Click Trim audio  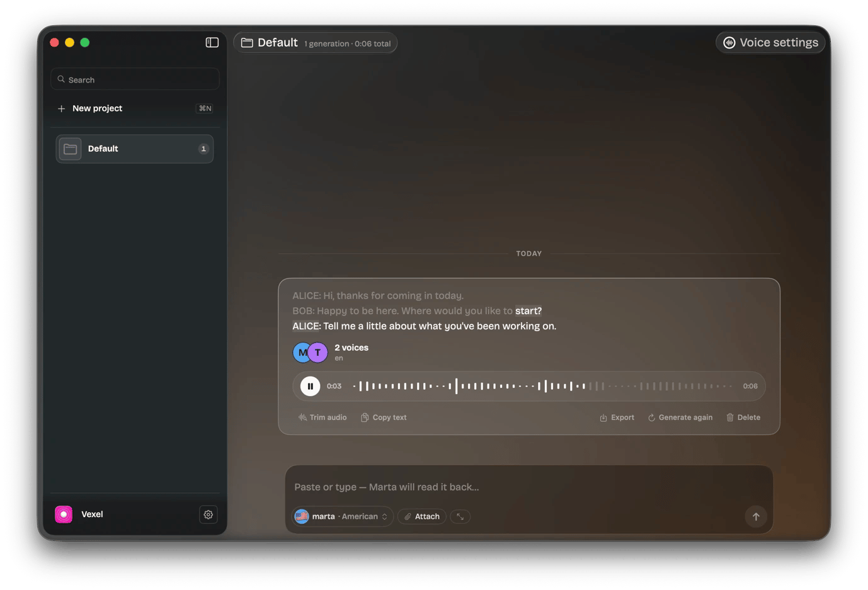323,417
